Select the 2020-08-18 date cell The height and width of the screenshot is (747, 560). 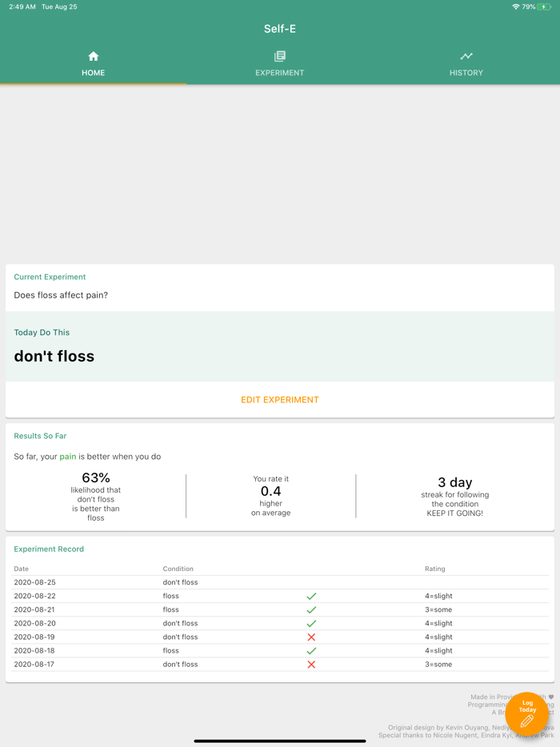[x=34, y=651]
